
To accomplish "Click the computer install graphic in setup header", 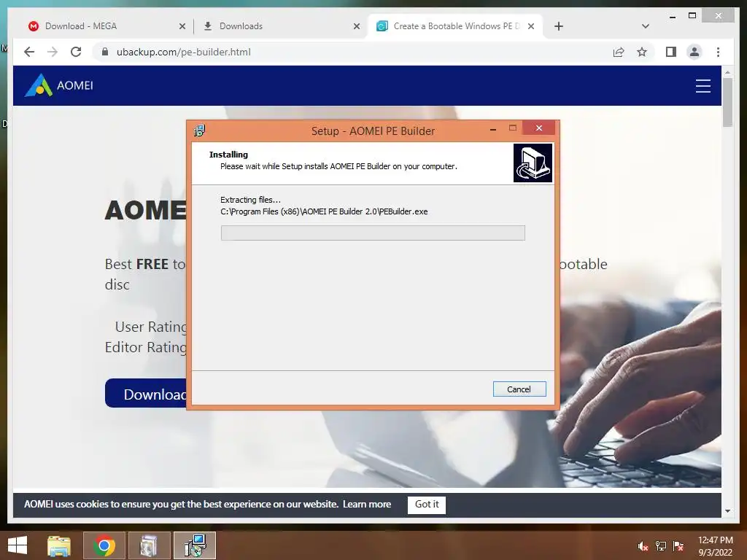I will [533, 163].
